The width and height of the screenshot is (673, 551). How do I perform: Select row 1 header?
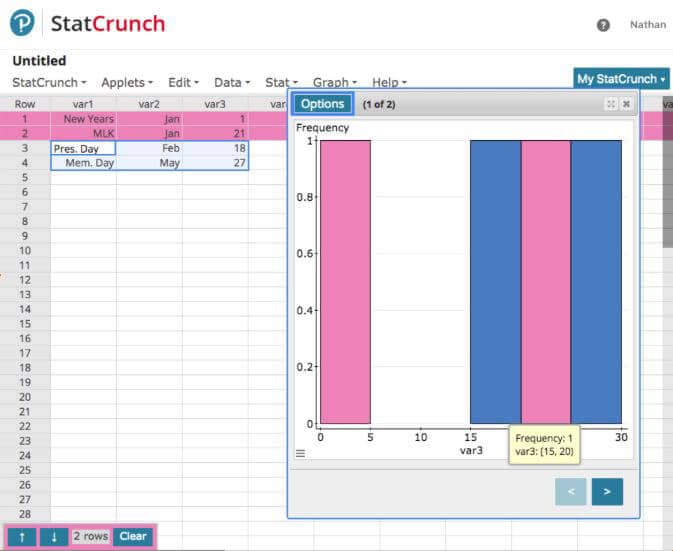point(25,118)
